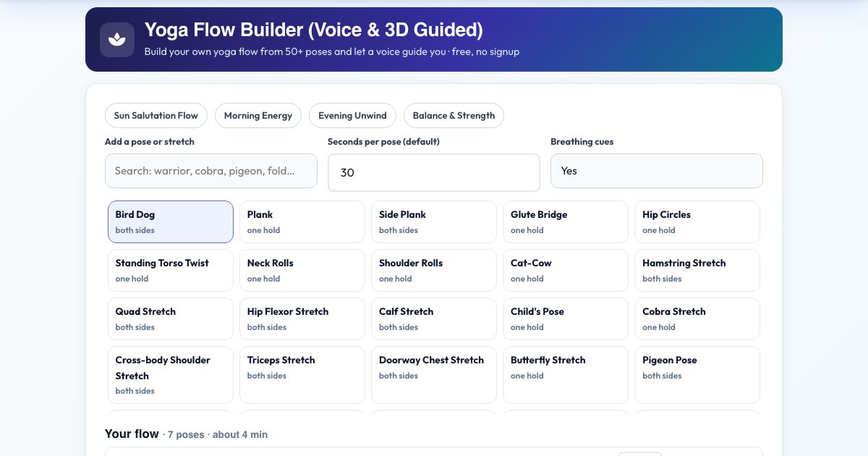The width and height of the screenshot is (868, 456).
Task: Add Standing Torso Twist to flow
Action: click(171, 270)
